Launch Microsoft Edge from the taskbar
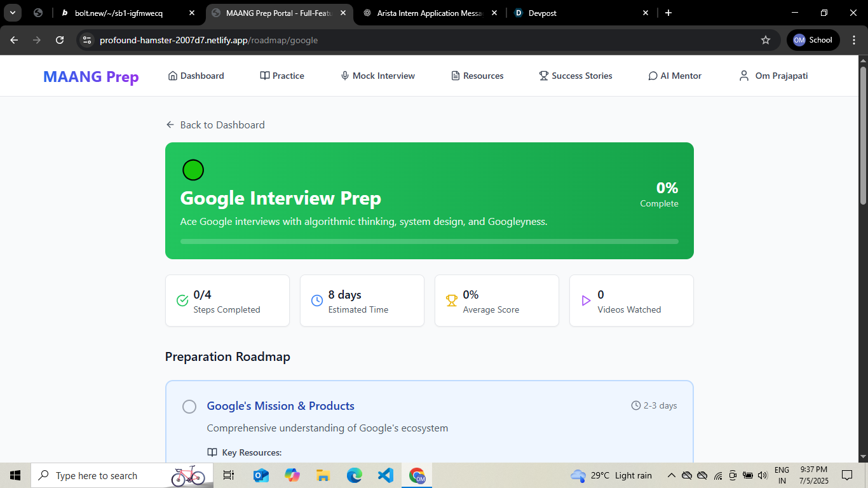This screenshot has height=488, width=868. click(354, 475)
